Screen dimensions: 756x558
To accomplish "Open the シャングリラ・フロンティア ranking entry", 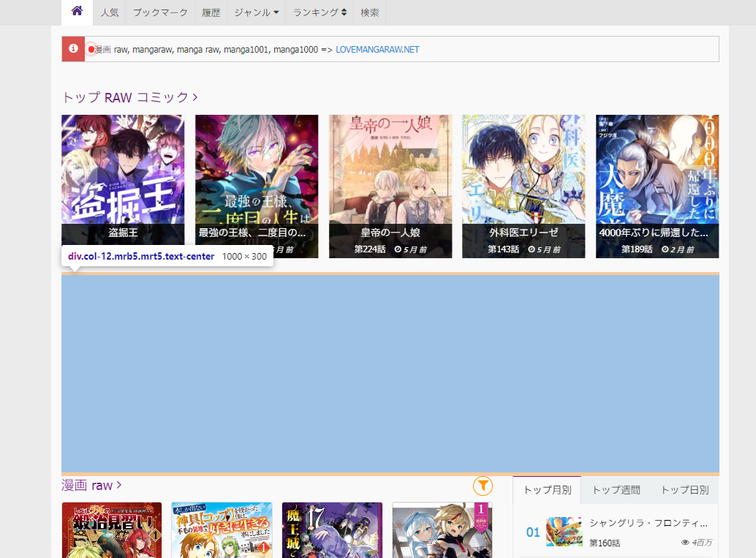I will 648,524.
